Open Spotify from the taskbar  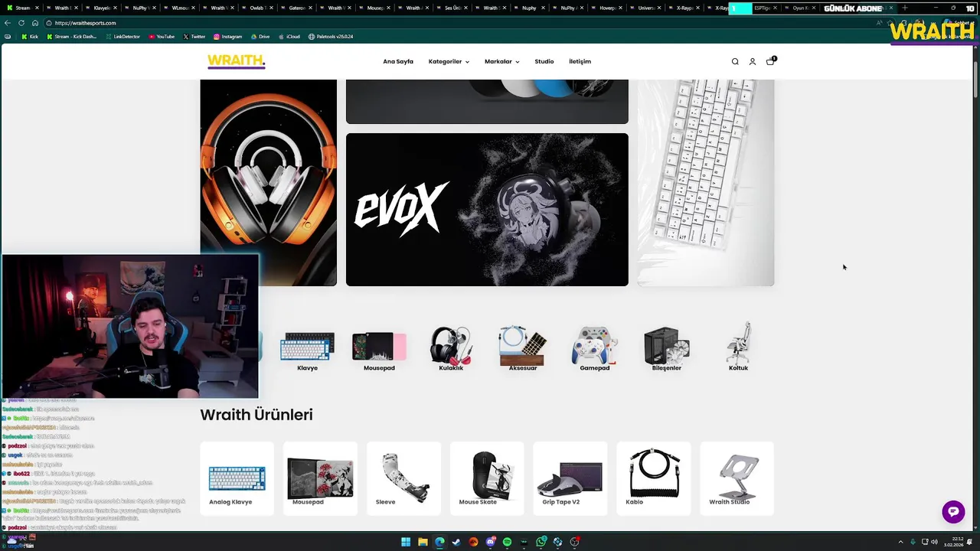point(507,542)
